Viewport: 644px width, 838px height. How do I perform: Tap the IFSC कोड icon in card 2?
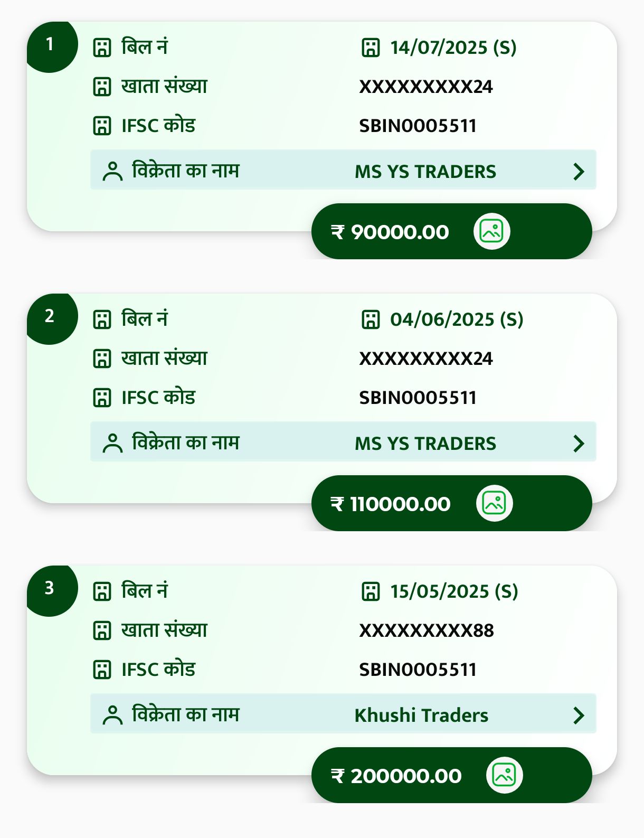(x=102, y=398)
